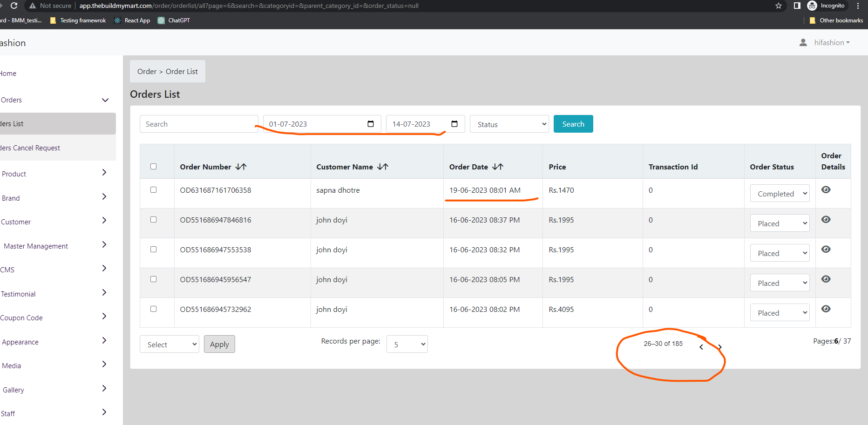Open the Status filter dropdown
The width and height of the screenshot is (868, 425).
point(509,124)
